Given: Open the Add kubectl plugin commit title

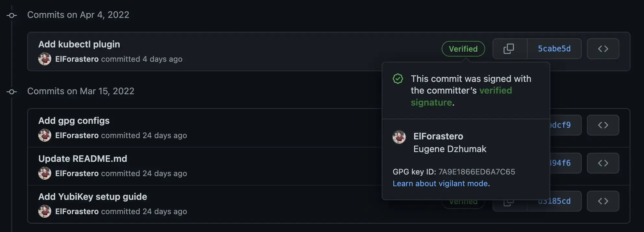Looking at the screenshot, I should pyautogui.click(x=79, y=44).
